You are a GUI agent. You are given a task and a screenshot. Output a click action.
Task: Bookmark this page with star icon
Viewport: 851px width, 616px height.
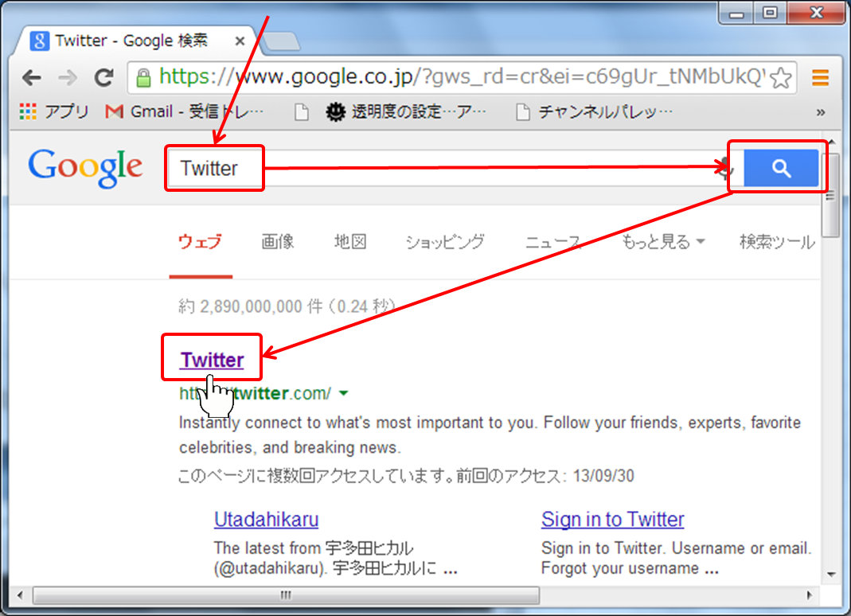click(x=781, y=78)
